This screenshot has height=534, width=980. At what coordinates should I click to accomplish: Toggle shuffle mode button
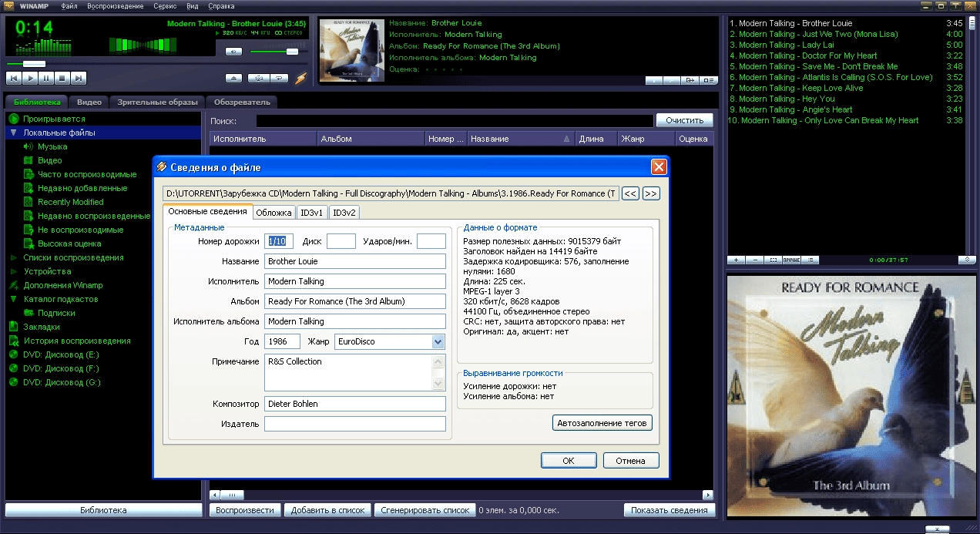tap(259, 78)
